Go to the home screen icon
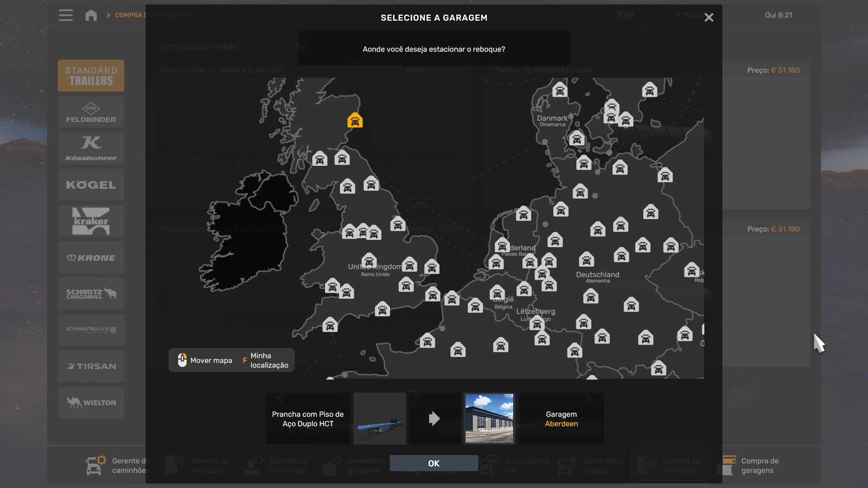Viewport: 868px width, 488px height. [91, 15]
